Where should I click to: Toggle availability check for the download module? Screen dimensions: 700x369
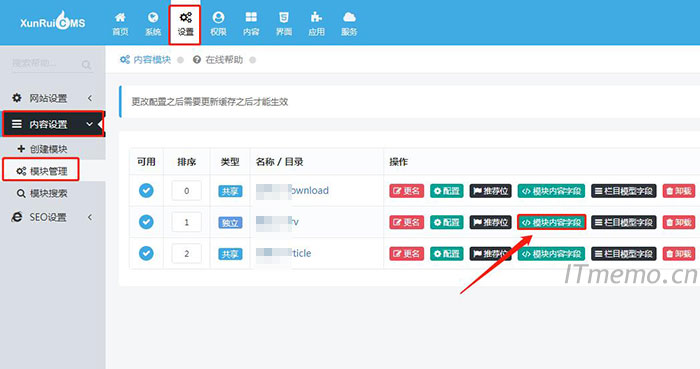tap(146, 191)
